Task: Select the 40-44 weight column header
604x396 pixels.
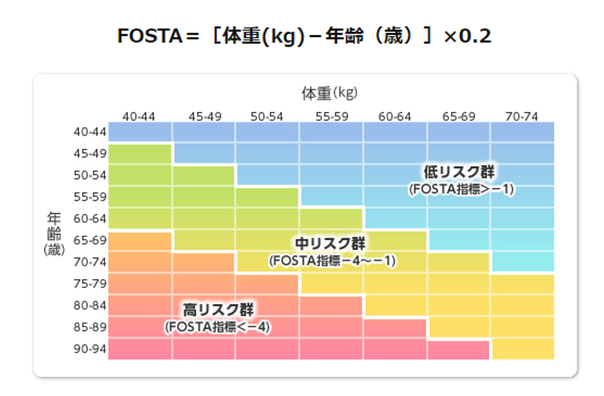Action: 139,116
